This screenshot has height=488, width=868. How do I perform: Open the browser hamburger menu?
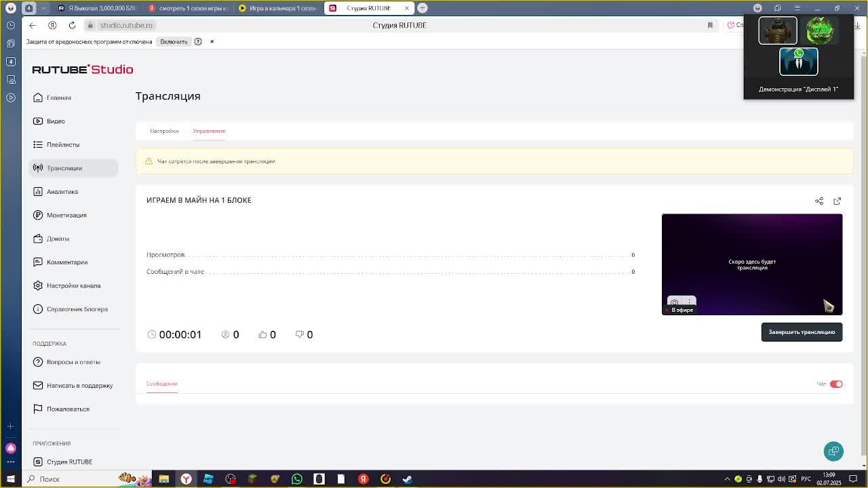(797, 8)
